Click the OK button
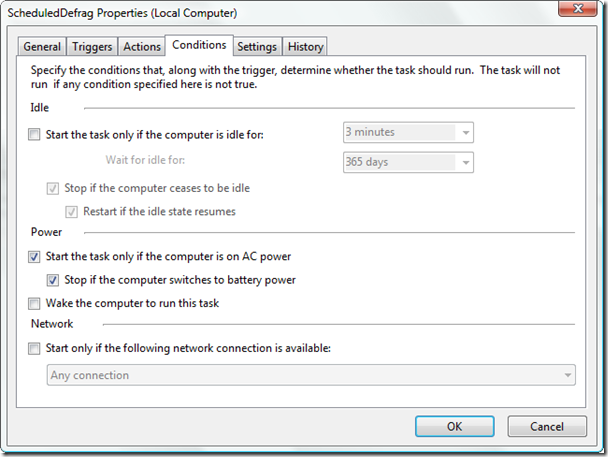Viewport: 608px width, 457px height. pos(454,426)
